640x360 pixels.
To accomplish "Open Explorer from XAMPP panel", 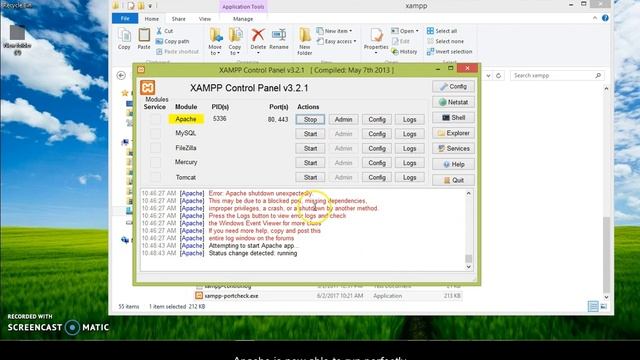I will tap(453, 133).
